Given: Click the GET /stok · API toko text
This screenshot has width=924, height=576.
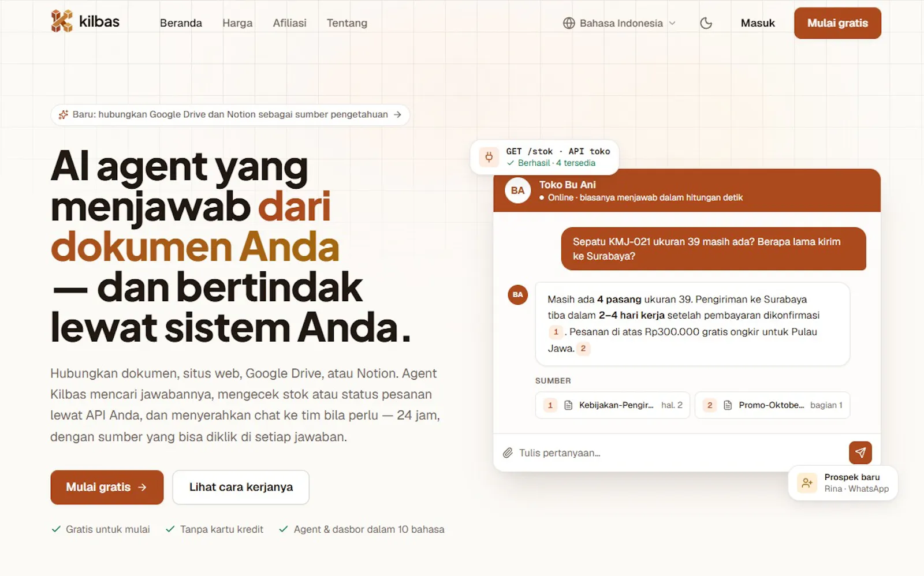Looking at the screenshot, I should [558, 151].
